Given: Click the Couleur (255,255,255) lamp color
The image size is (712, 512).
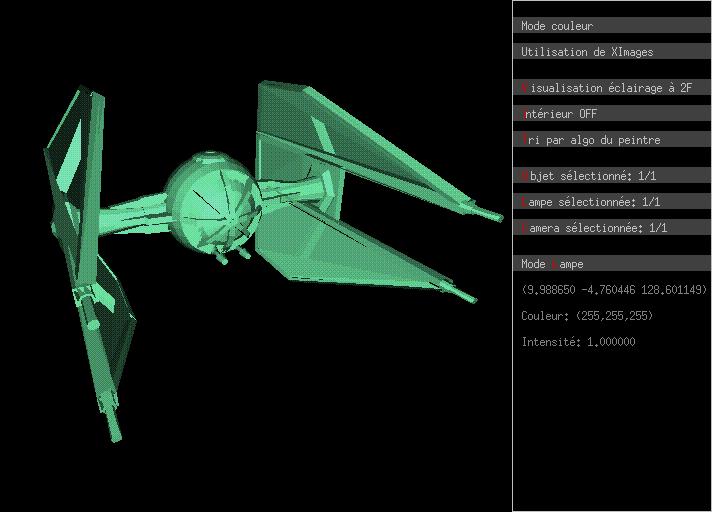Looking at the screenshot, I should point(587,316).
